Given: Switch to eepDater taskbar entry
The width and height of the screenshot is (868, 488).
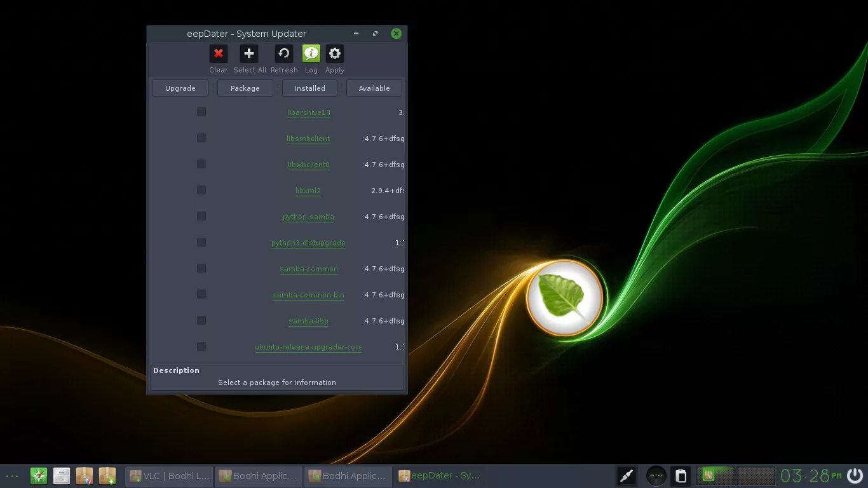Looking at the screenshot, I should pos(438,475).
